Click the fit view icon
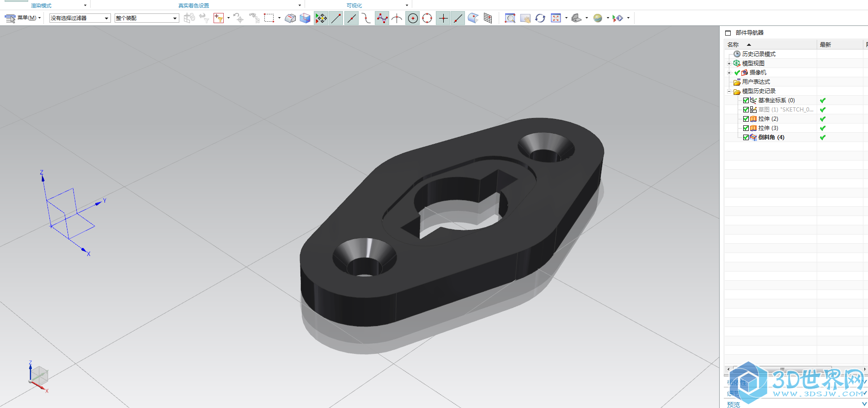 (556, 18)
